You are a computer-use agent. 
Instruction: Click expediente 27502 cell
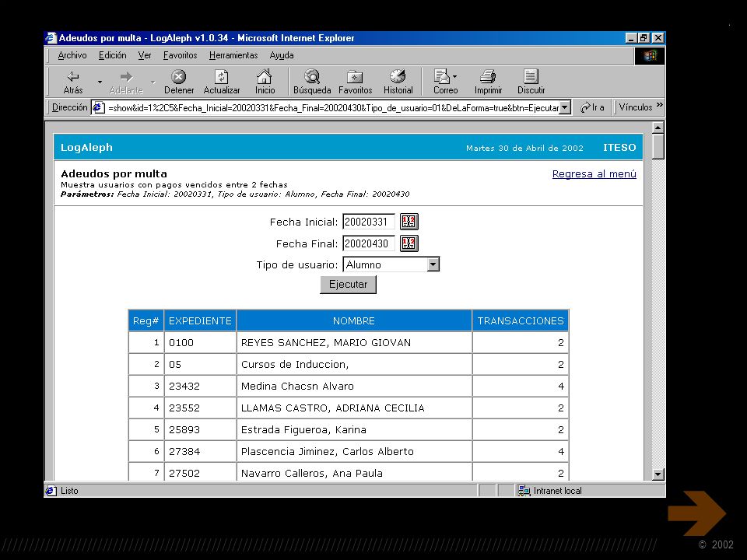[x=200, y=472]
